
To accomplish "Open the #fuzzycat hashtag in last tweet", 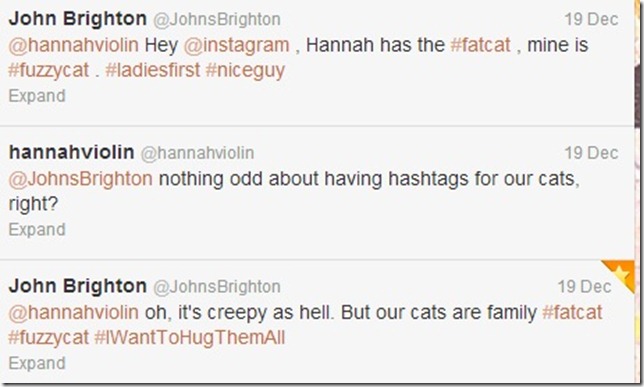I will coord(49,338).
